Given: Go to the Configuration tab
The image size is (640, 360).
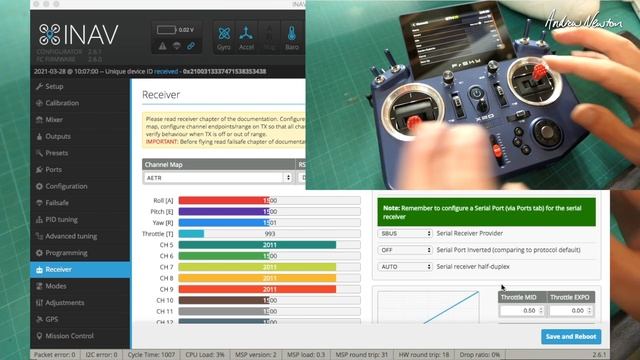Looking at the screenshot, I should [x=80, y=186].
